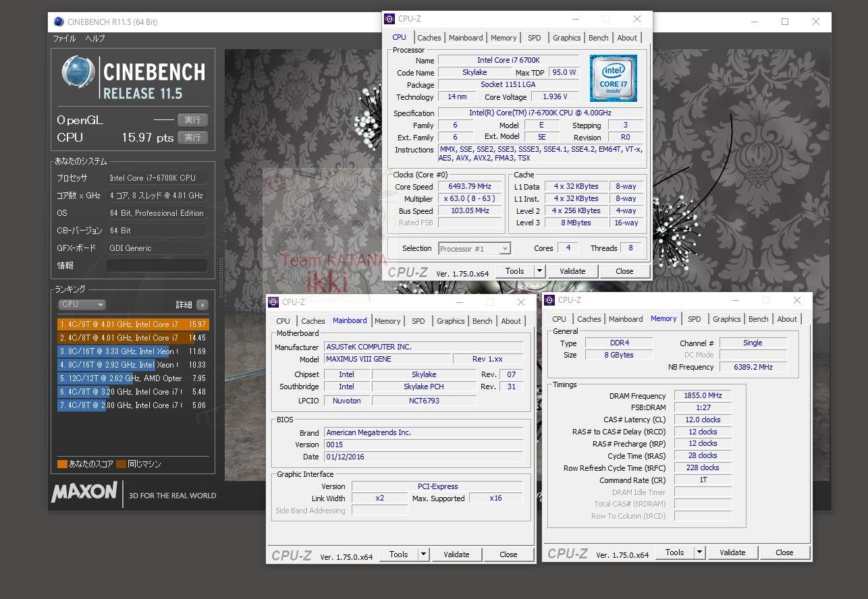Screen dimensions: 868x599
Task: Select the SPD tab in the Memory window
Action: tap(694, 319)
